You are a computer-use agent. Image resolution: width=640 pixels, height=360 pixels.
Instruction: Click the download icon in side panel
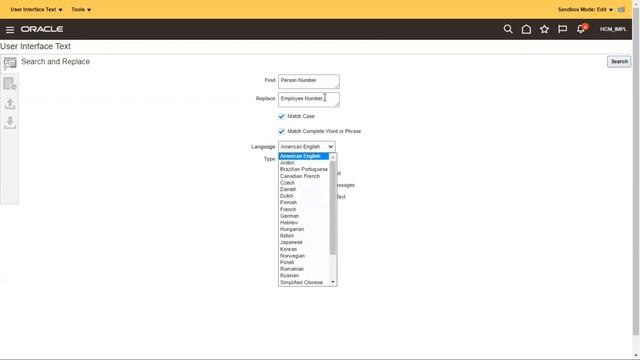tap(10, 122)
